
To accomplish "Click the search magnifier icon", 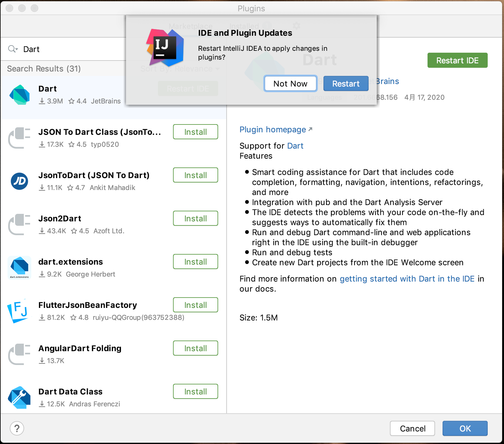I will click(13, 49).
